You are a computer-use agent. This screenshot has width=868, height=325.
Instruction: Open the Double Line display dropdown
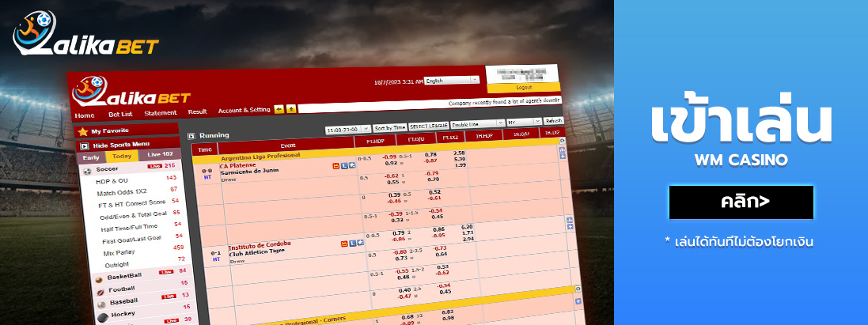coord(478,123)
